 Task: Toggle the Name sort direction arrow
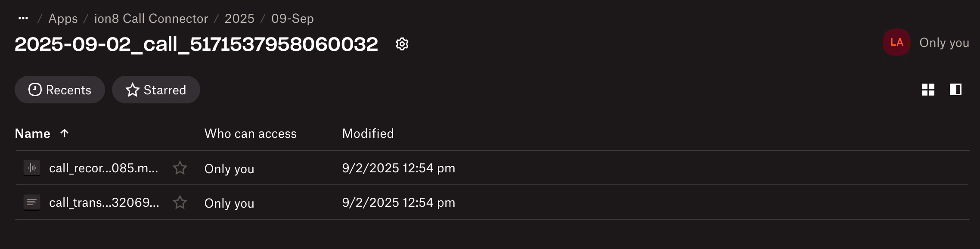64,134
